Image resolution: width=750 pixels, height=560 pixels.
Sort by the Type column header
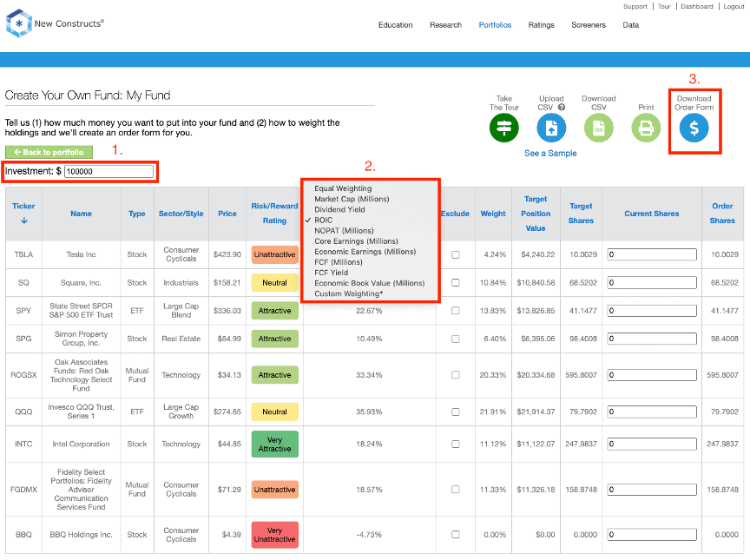(137, 214)
